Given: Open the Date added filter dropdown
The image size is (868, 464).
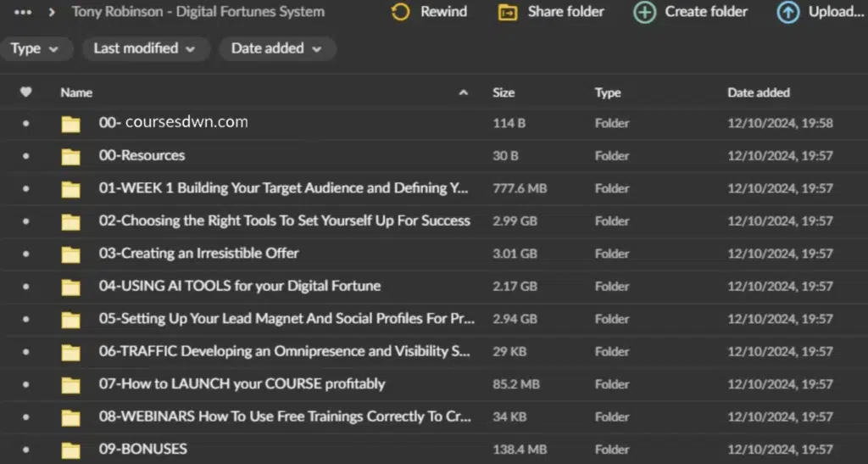Looking at the screenshot, I should (277, 48).
